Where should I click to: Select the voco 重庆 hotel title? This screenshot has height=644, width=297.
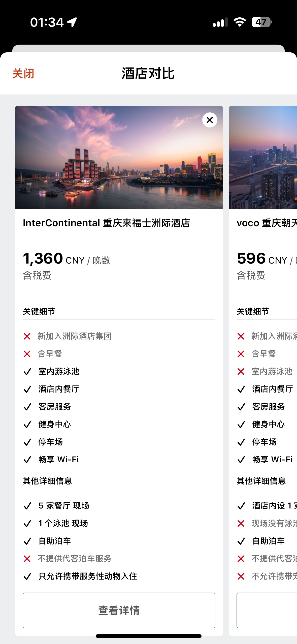point(267,223)
